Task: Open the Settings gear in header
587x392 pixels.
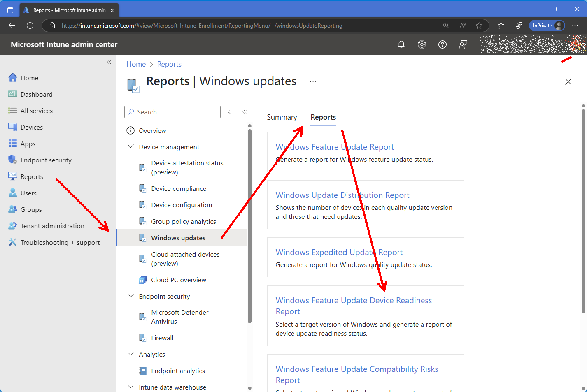Action: pos(422,44)
